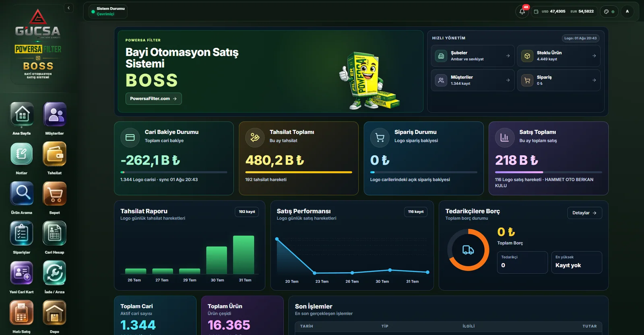Viewport: 644px width, 335px height.
Task: Click the Tahsilat Toplamı card icon
Action: (255, 138)
